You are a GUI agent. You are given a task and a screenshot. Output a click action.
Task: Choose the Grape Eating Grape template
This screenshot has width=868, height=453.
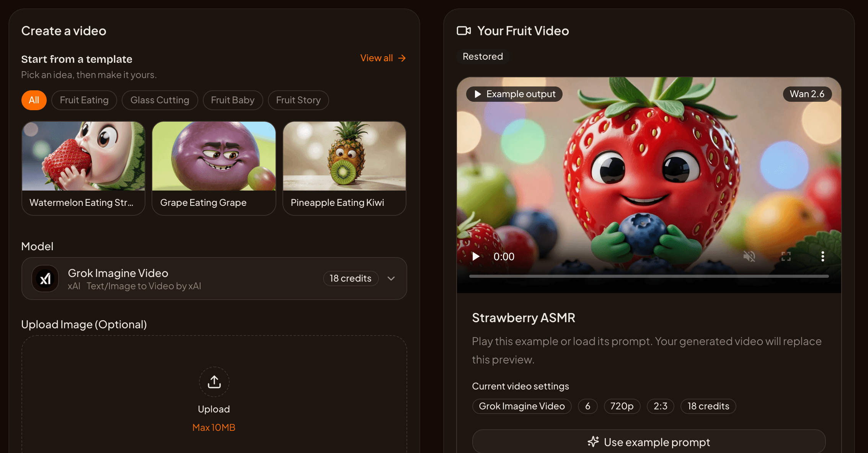point(214,168)
